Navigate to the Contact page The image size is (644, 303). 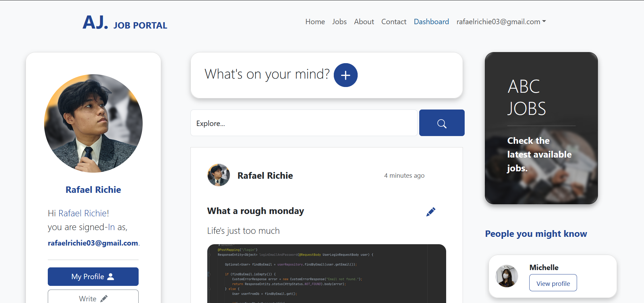pyautogui.click(x=394, y=22)
